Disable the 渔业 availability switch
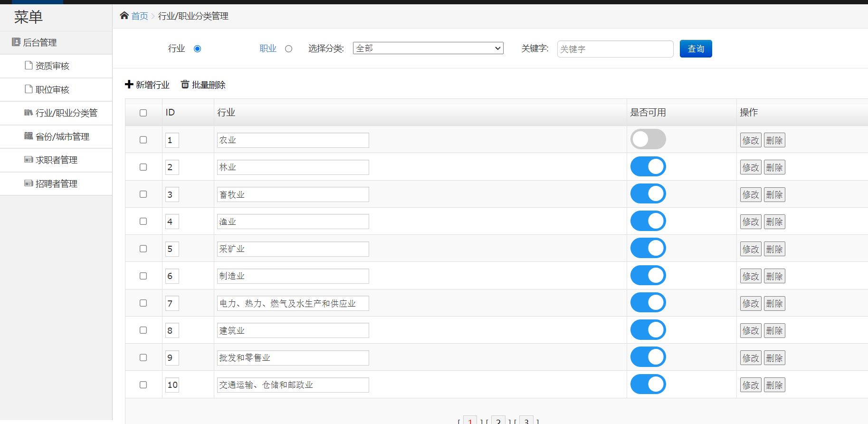Image resolution: width=868 pixels, height=424 pixels. point(648,221)
